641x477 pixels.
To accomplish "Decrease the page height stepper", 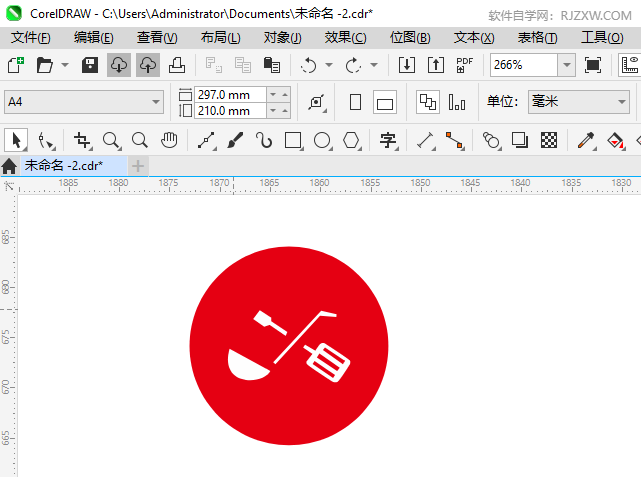I will [x=273, y=111].
